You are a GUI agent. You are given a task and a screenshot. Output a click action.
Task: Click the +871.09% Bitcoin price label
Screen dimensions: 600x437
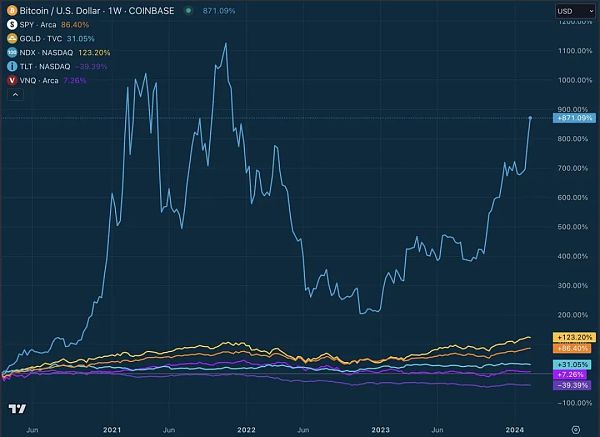[573, 118]
